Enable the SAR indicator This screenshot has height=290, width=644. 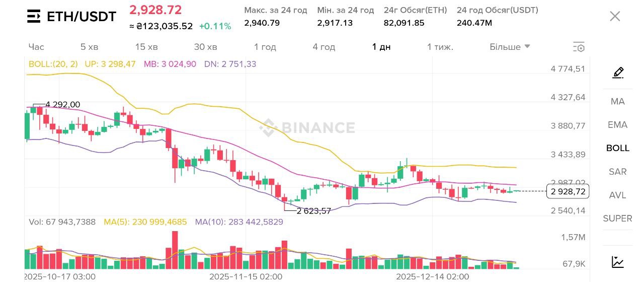point(617,172)
